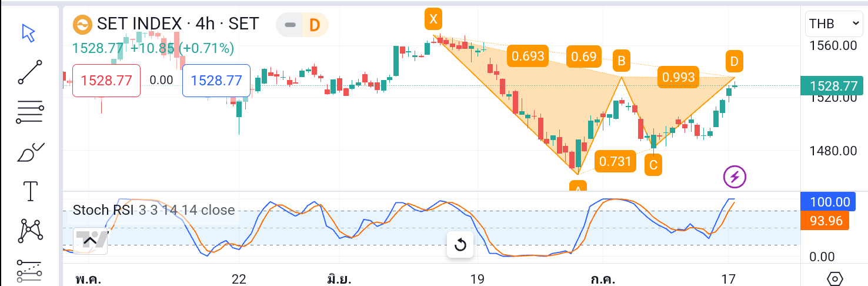Click the SET INDEX symbol title
868x286 pixels.
(x=139, y=24)
